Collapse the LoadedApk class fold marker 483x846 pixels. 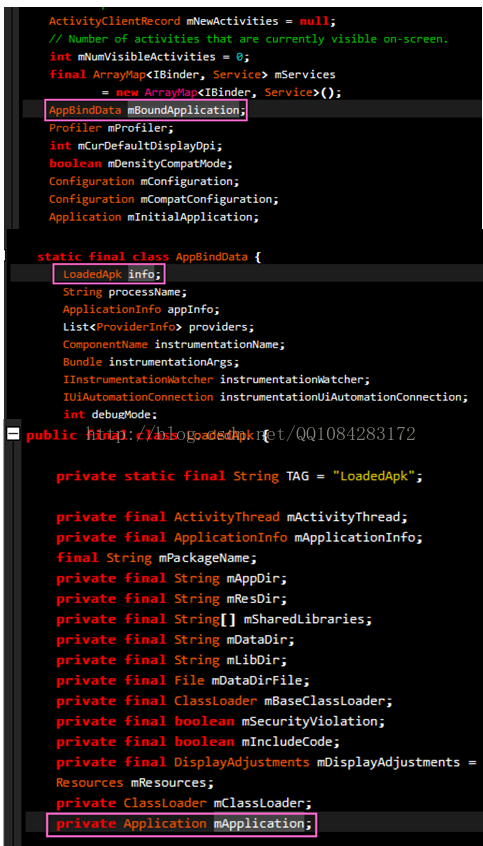(13, 433)
